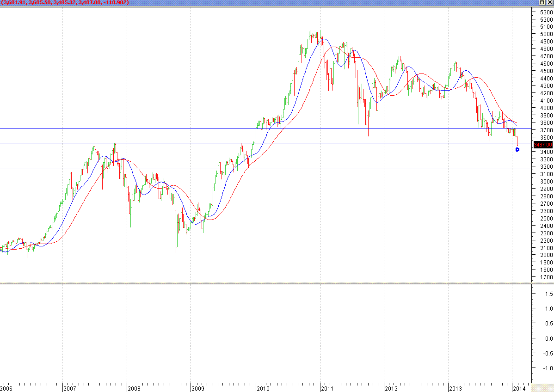This screenshot has height=392, width=554.
Task: Click the 2007 year label on time axis
Action: tap(70, 389)
